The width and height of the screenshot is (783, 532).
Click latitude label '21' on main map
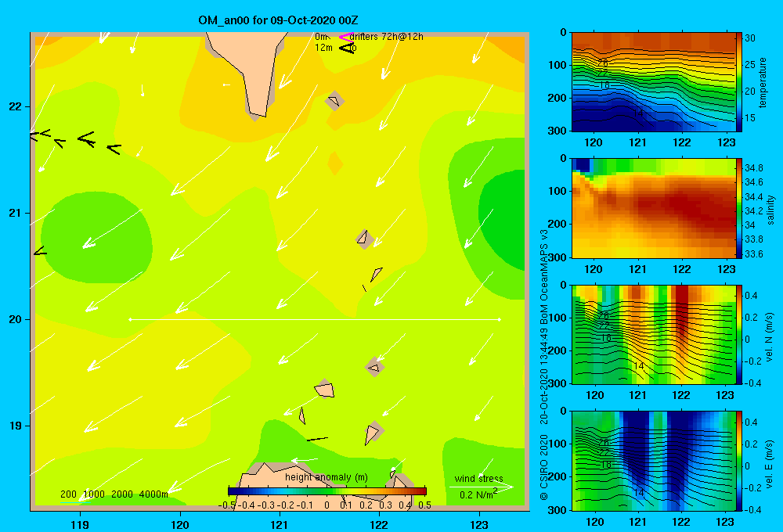pyautogui.click(x=16, y=213)
